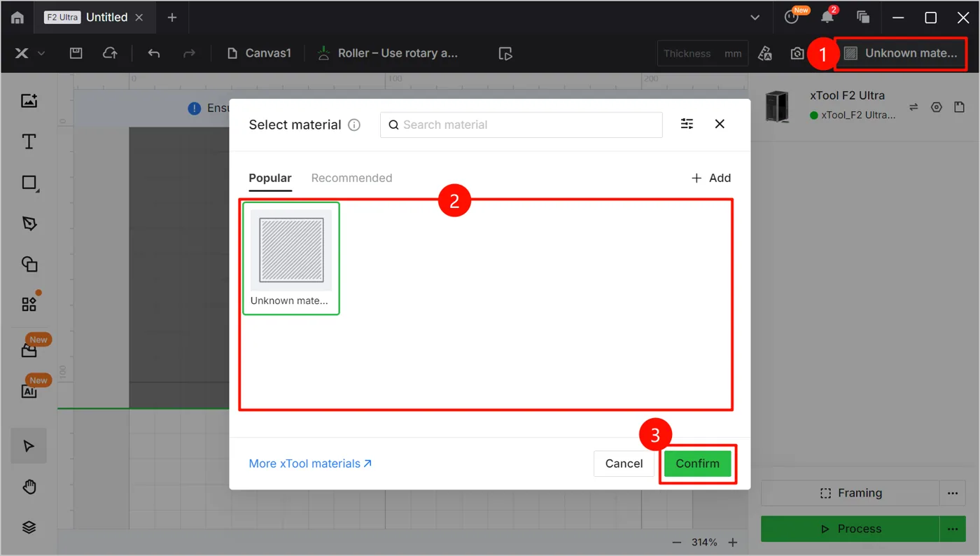
Task: Click the device storage card icon
Action: pyautogui.click(x=959, y=107)
